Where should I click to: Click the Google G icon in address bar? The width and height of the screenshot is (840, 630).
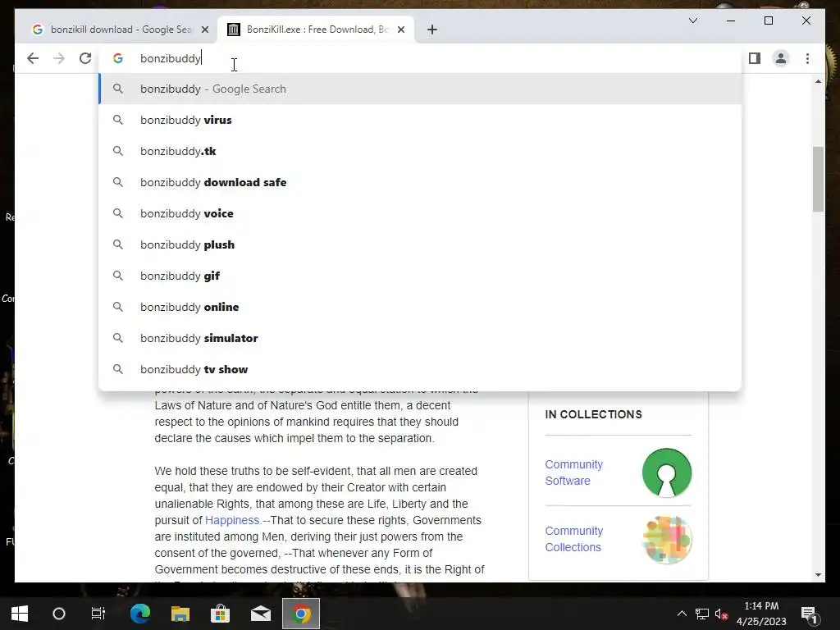coord(118,58)
